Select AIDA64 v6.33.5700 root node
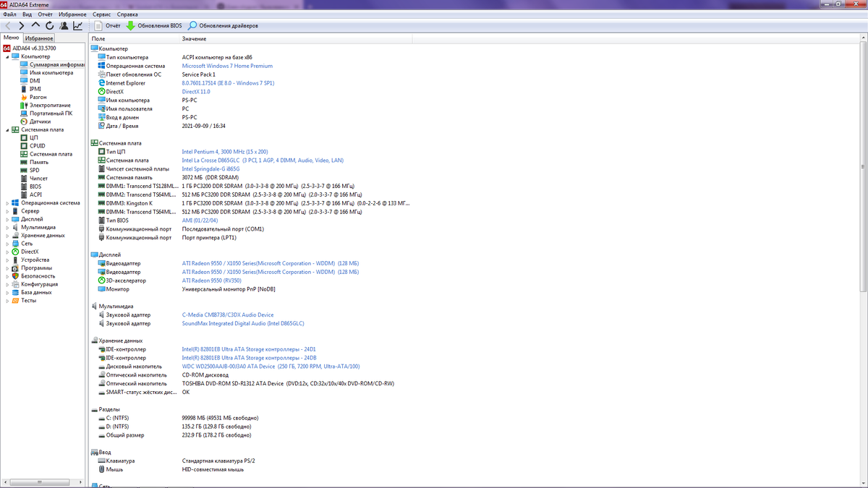868x488 pixels. pyautogui.click(x=30, y=48)
